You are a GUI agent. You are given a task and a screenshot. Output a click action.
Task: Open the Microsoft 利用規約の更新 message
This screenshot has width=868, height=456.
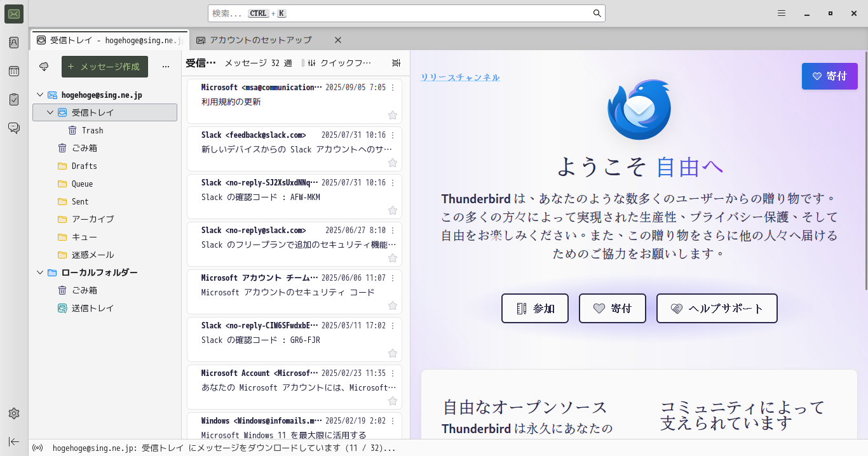click(x=295, y=101)
